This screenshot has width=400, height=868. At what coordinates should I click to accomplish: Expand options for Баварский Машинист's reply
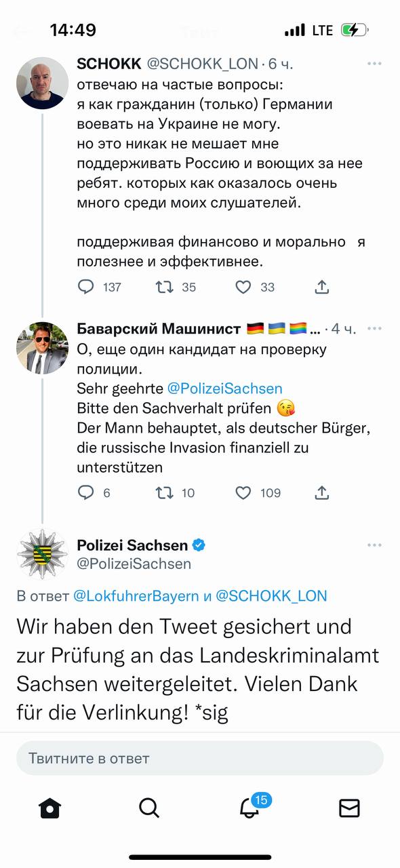tap(374, 328)
